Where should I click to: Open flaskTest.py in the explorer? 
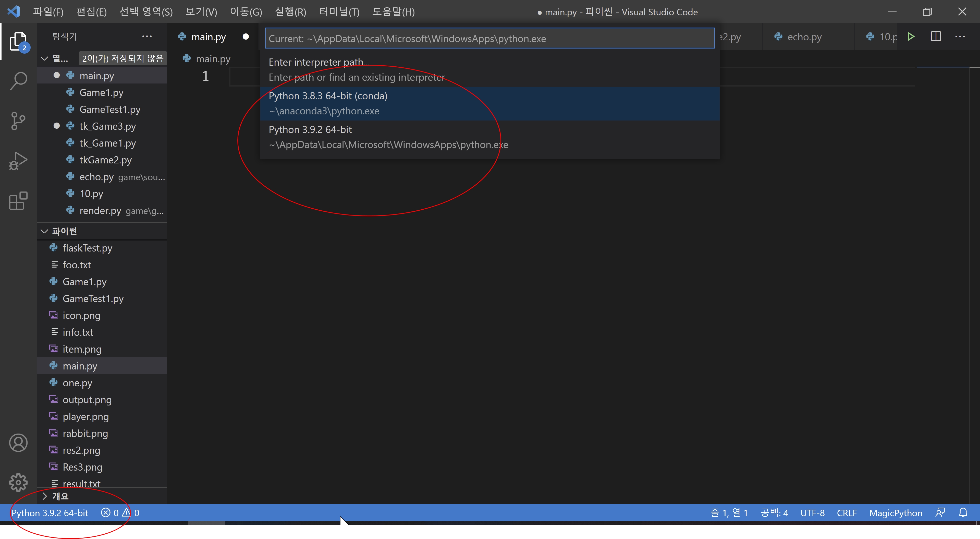[87, 248]
